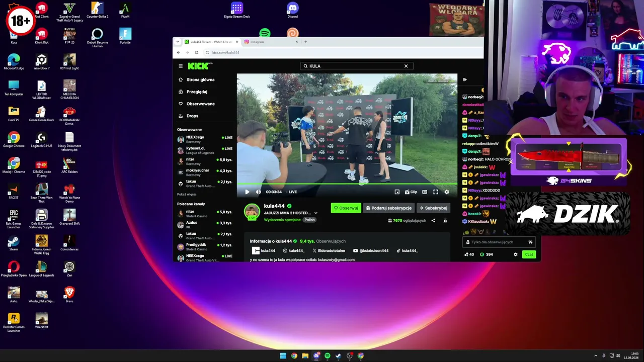The image size is (644, 362).
Task: Click Pokaż więcej under Obserwowane
Action: pos(187,194)
